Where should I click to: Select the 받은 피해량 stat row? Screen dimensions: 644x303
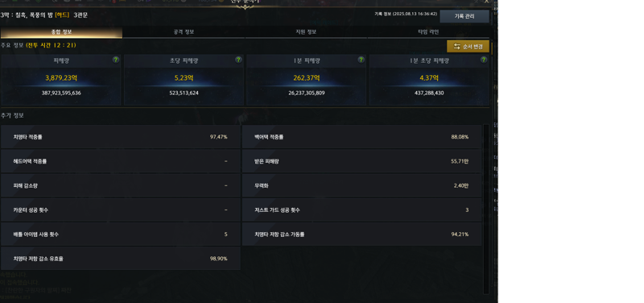tap(361, 161)
